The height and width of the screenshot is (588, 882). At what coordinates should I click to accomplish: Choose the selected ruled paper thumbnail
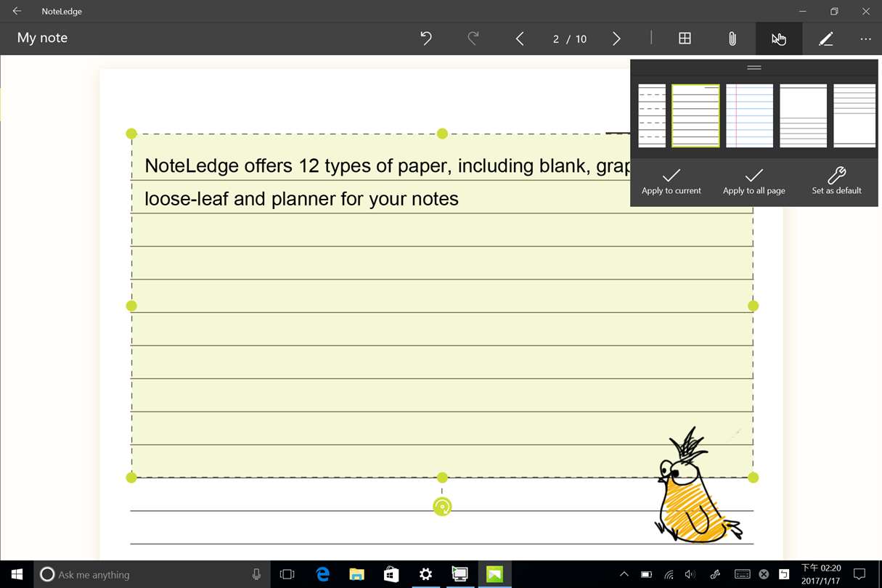[x=695, y=116]
